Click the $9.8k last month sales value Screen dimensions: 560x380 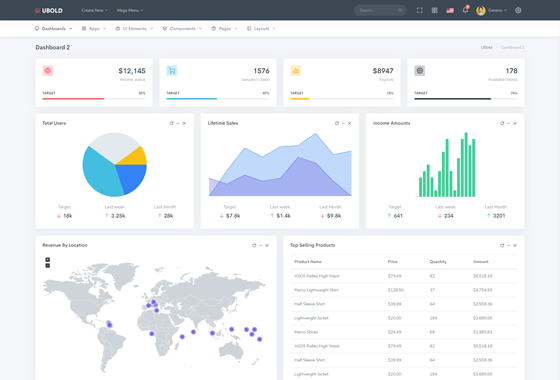pos(334,216)
